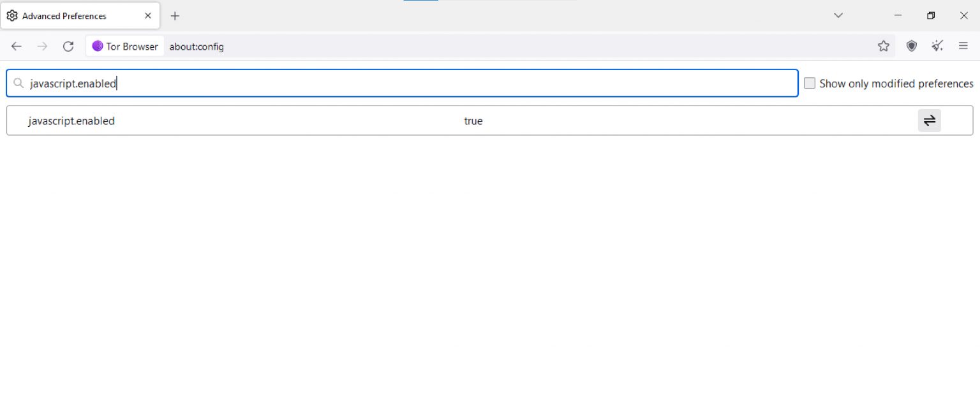Reload the current page

(68, 46)
